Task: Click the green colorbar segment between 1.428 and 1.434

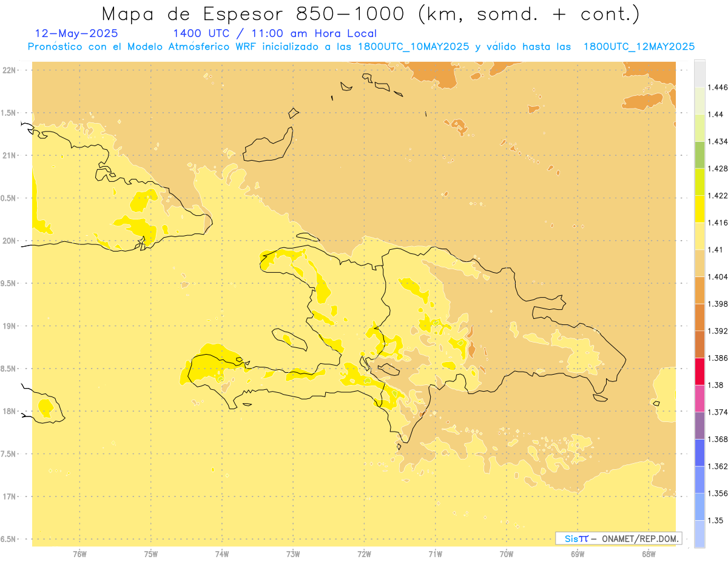Action: pyautogui.click(x=699, y=155)
